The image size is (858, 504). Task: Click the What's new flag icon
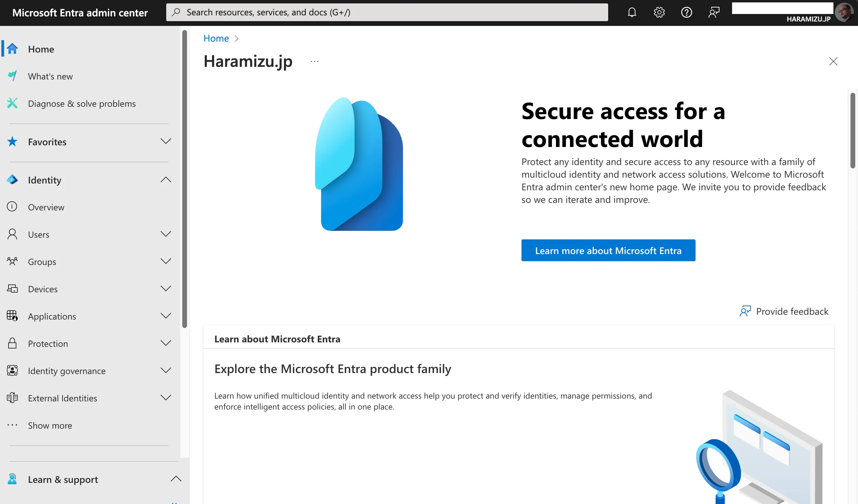(12, 76)
